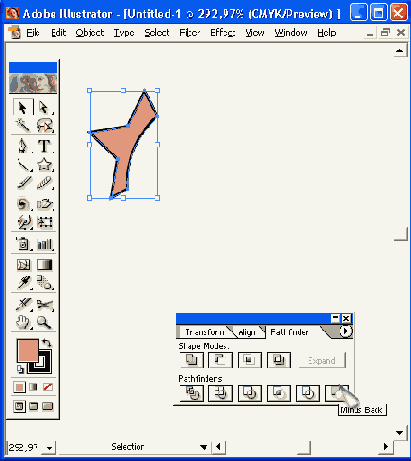Switch to Standard screen mode
411x461 pixels.
(x=19, y=406)
